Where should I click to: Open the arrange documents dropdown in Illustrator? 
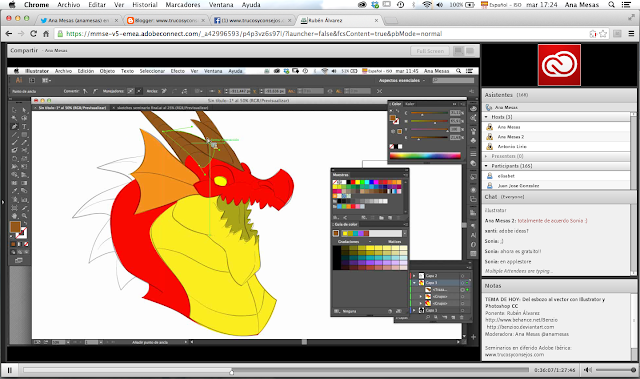(x=46, y=80)
